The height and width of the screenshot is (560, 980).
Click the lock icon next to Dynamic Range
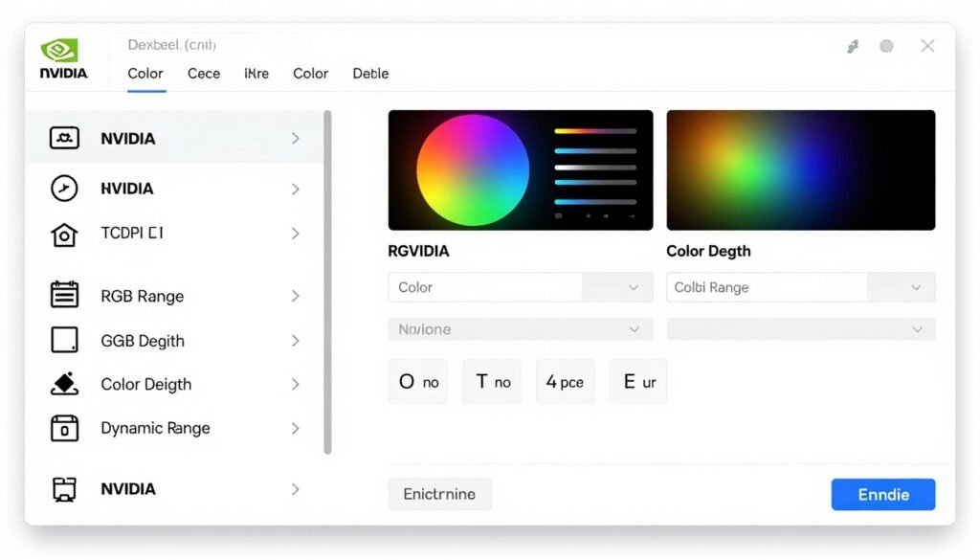(63, 428)
